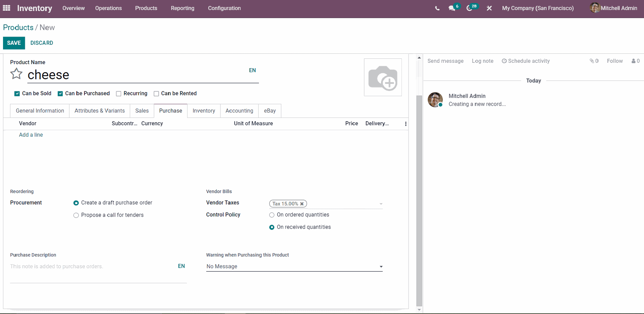Remove the Tax 15.00% tag

pos(302,204)
